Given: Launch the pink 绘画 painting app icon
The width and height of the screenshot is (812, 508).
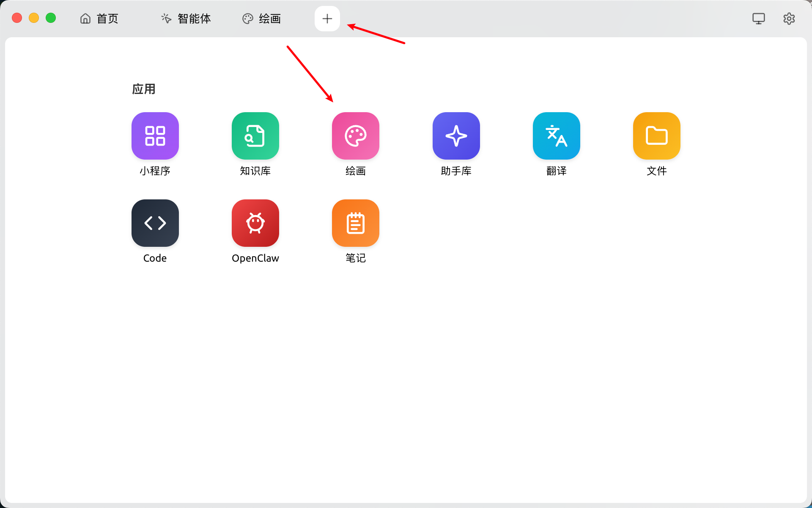Looking at the screenshot, I should (356, 136).
